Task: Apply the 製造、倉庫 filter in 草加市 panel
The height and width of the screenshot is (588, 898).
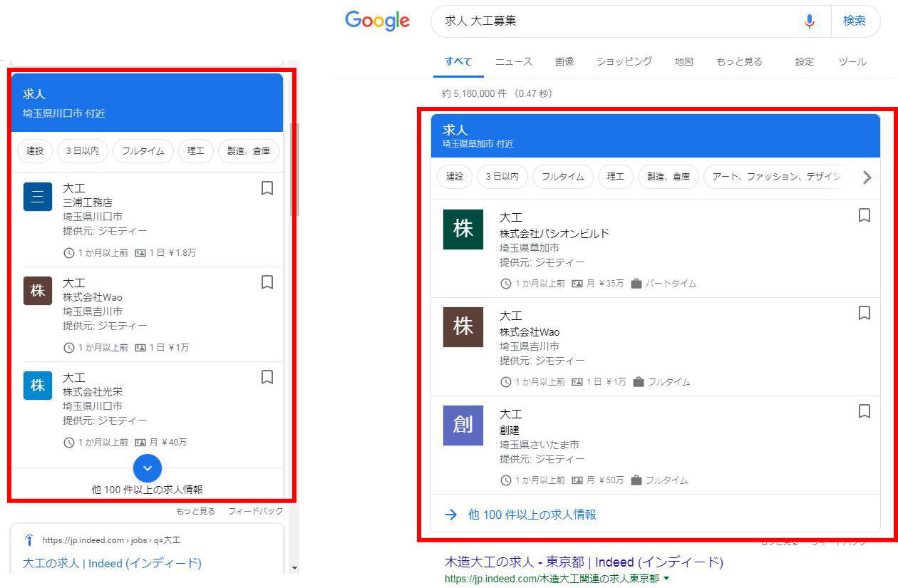Action: tap(669, 177)
